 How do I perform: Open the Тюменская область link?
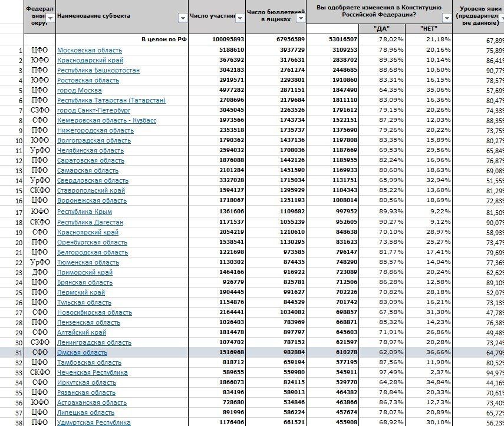click(x=88, y=262)
